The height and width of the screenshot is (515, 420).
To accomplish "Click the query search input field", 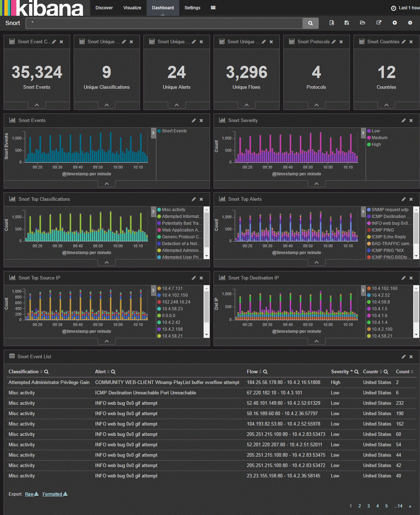I will coord(164,23).
